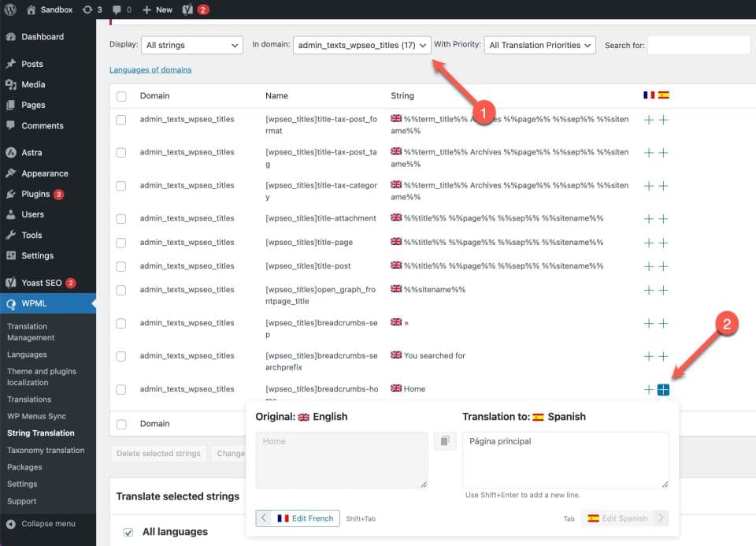Add Spanish translation for title-tax-category string
756x546 pixels.
[x=663, y=186]
